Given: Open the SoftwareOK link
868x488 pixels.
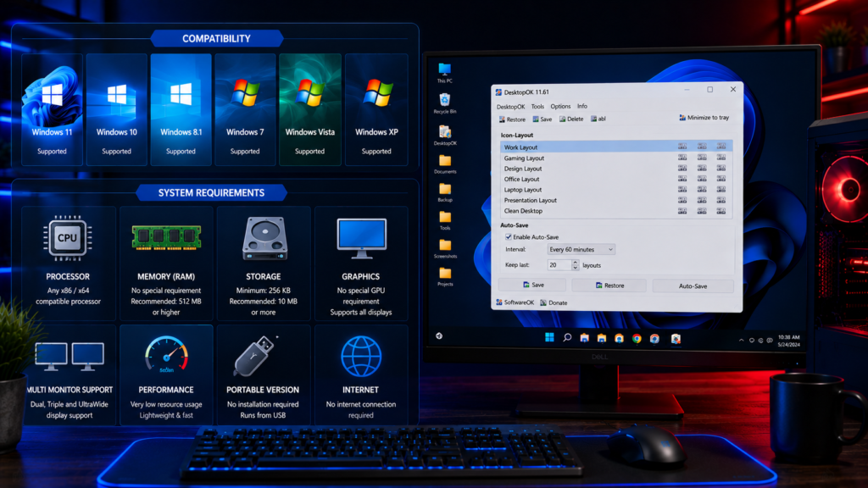Looking at the screenshot, I should pyautogui.click(x=515, y=302).
